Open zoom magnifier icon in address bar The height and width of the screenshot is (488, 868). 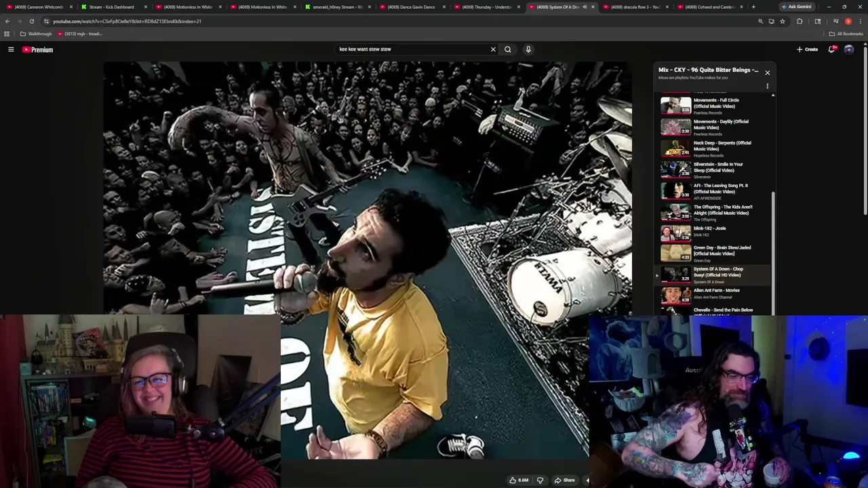760,21
